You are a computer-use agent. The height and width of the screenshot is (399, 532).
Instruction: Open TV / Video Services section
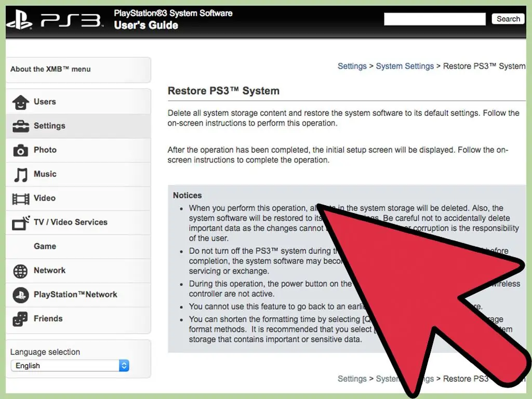point(78,222)
